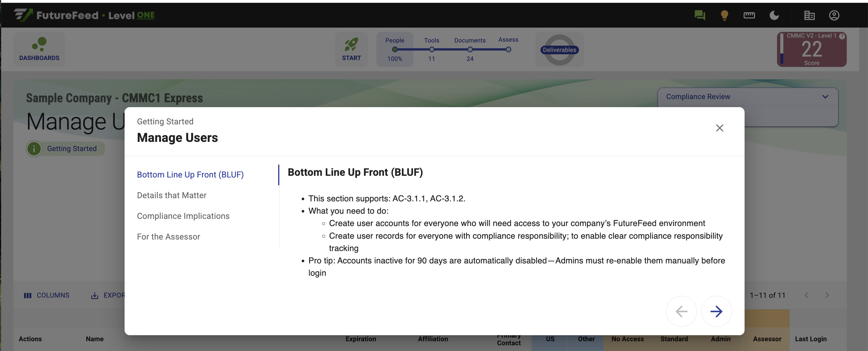Click the Tools step progress marker

click(x=431, y=50)
